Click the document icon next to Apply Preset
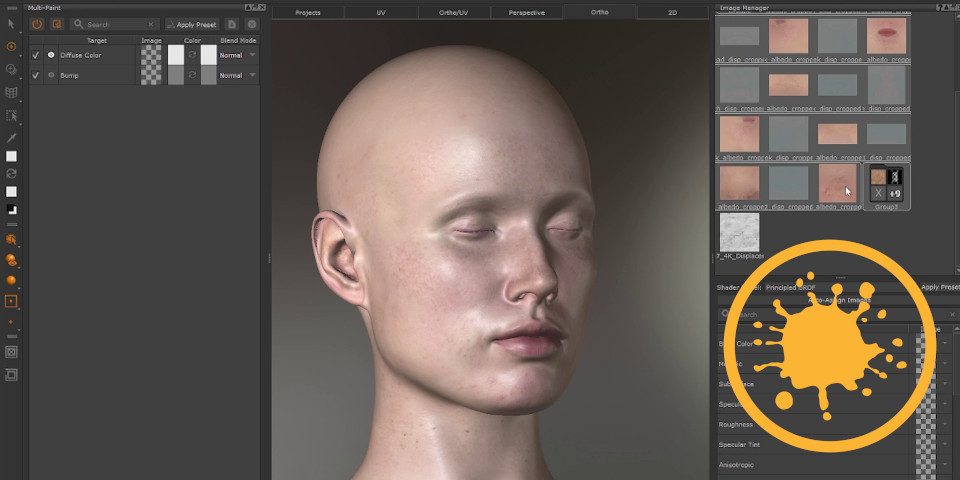 pyautogui.click(x=232, y=24)
